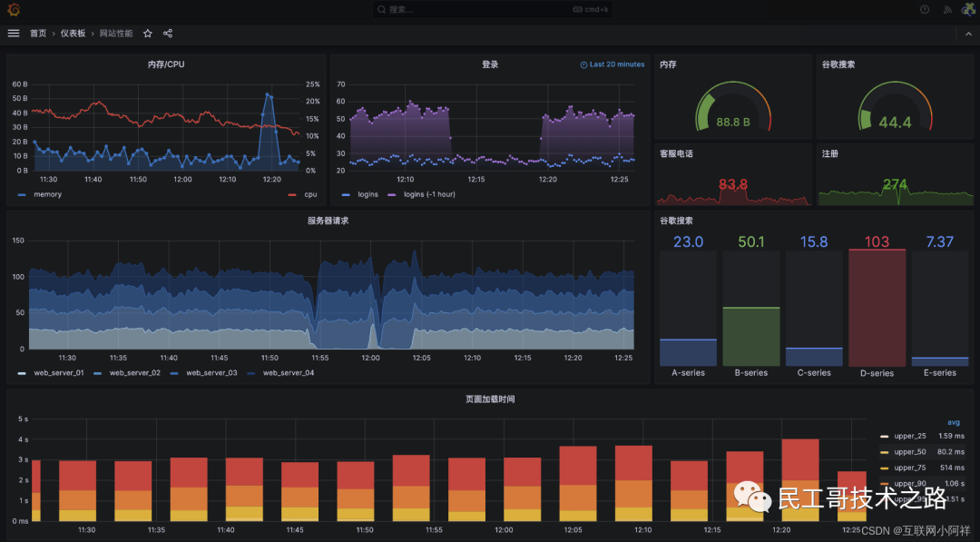Star the 网站性能 dashboard
The height and width of the screenshot is (542, 980).
[x=148, y=33]
